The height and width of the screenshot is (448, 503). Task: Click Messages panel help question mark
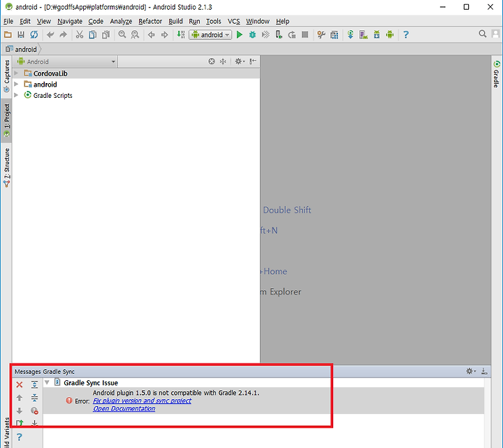click(20, 437)
